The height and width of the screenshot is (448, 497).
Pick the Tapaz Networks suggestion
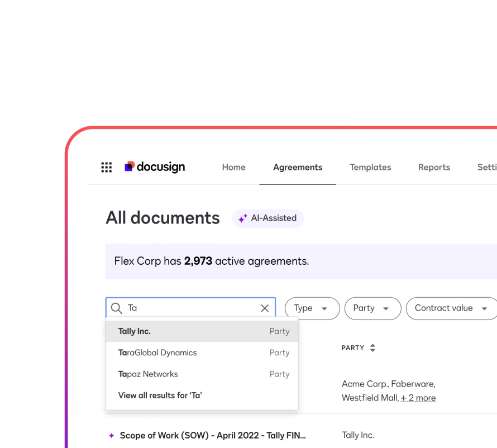point(202,374)
